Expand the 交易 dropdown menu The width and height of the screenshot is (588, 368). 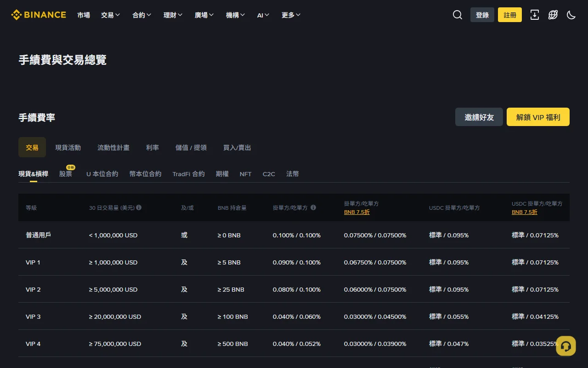111,15
